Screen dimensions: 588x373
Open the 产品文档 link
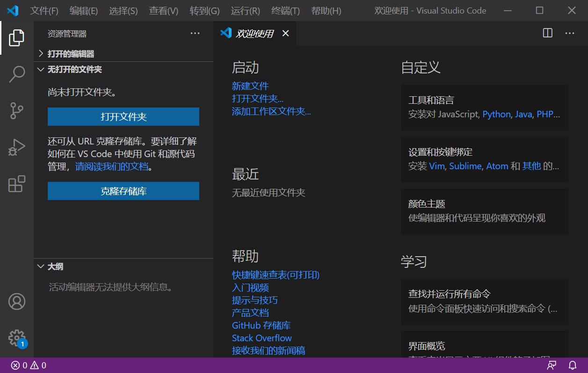point(250,313)
